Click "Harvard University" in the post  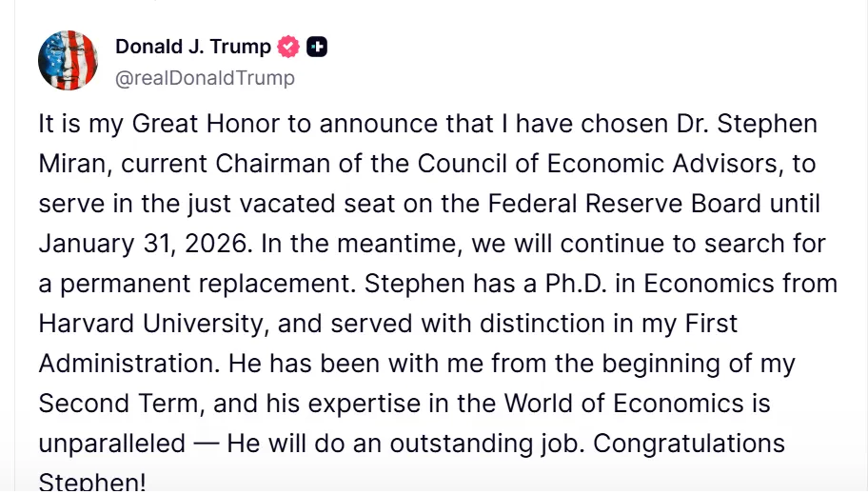152,323
